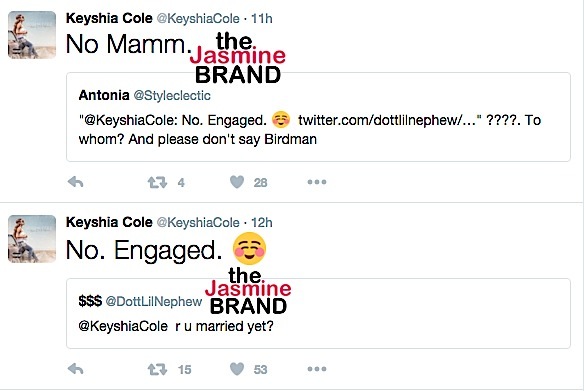The width and height of the screenshot is (584, 391).
Task: Open more options on "No. Engaged." tweet
Action: pos(317,369)
